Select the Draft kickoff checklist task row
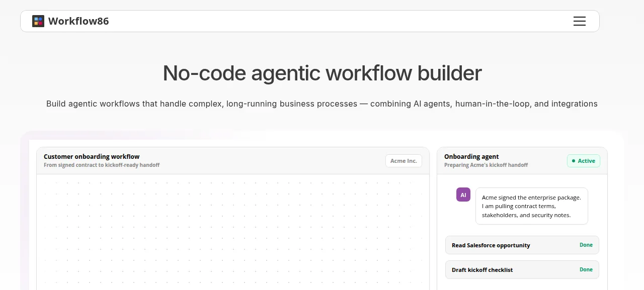 522,270
